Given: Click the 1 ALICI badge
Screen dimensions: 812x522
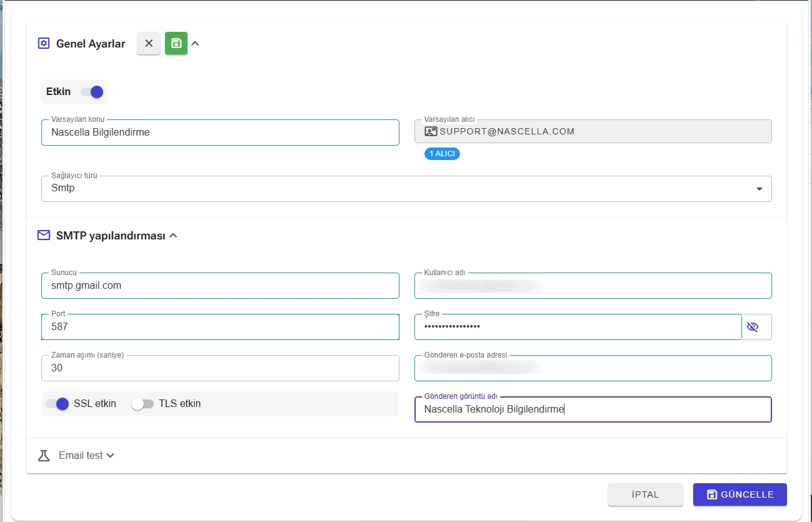Looking at the screenshot, I should (x=442, y=154).
